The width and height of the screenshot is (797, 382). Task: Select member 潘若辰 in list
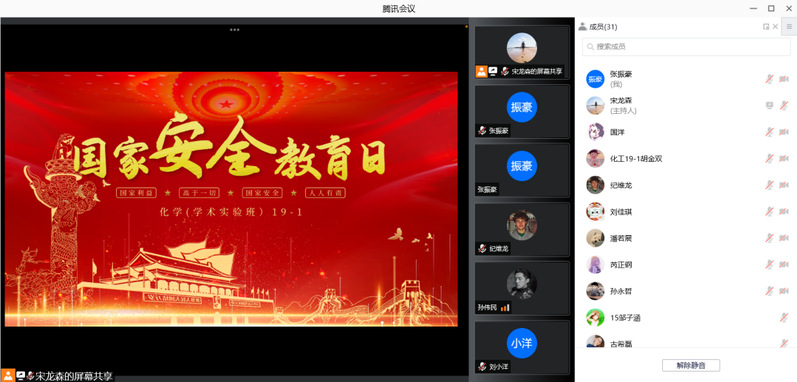686,238
